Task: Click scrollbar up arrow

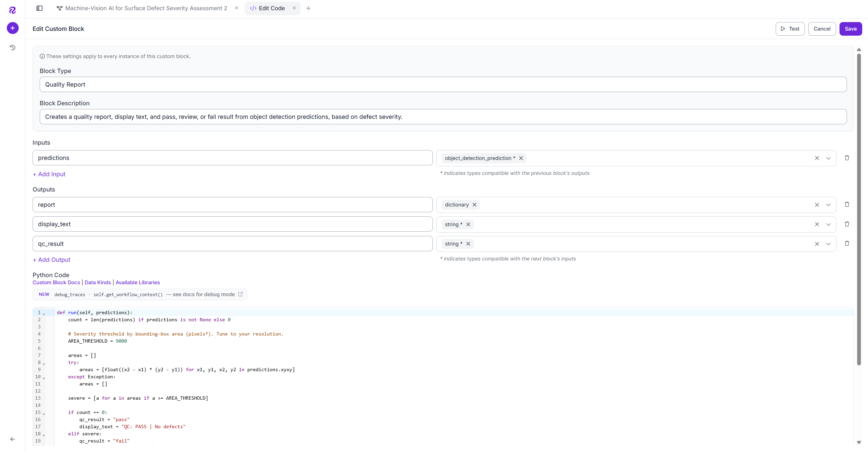Action: (859, 50)
